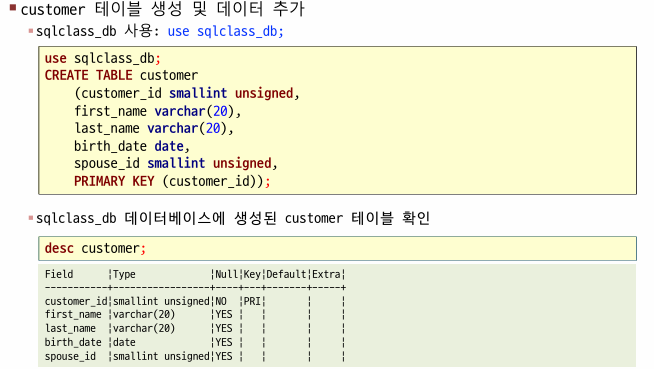Click the 'Type' column header
This screenshot has height=369, width=654.
[x=124, y=274]
